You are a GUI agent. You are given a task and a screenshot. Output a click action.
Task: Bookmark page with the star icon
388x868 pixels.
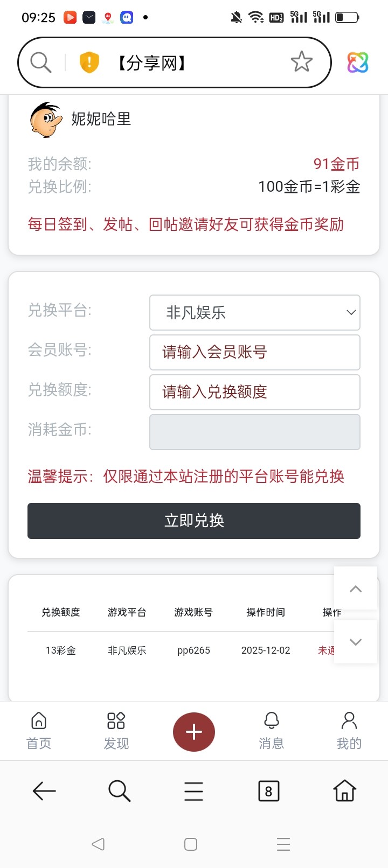coord(301,62)
